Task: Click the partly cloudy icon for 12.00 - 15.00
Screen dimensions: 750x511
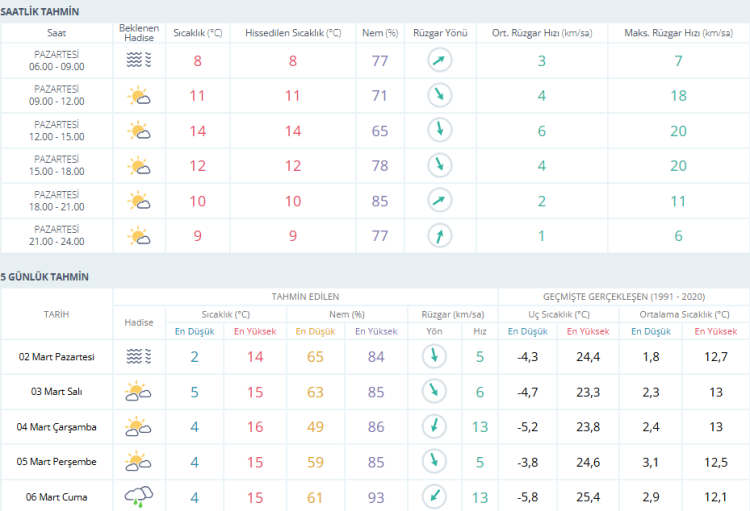Action: 138,131
